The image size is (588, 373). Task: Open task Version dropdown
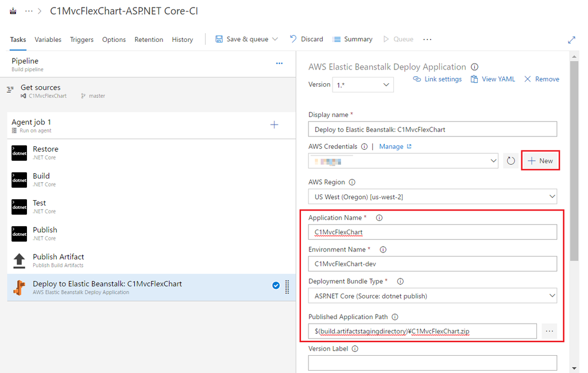(363, 85)
